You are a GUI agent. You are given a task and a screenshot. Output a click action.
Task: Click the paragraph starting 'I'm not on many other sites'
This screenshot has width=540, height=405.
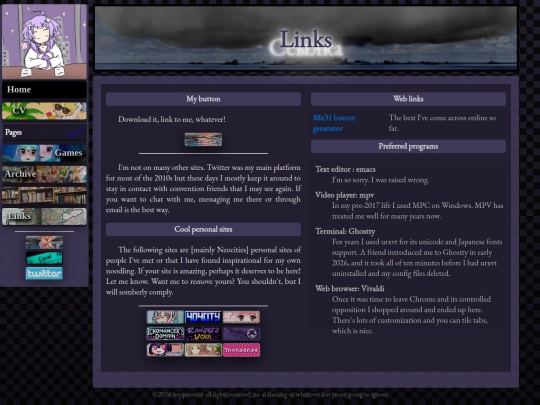(203, 188)
